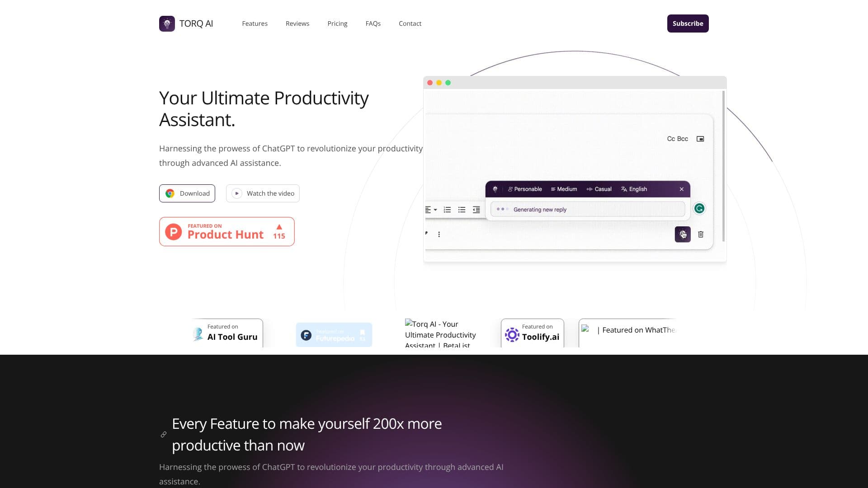
Task: Open the Futurepedia featured badge
Action: click(334, 335)
